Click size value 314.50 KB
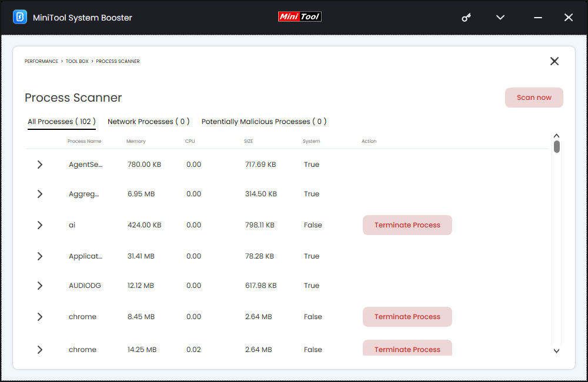The width and height of the screenshot is (588, 382). [261, 194]
